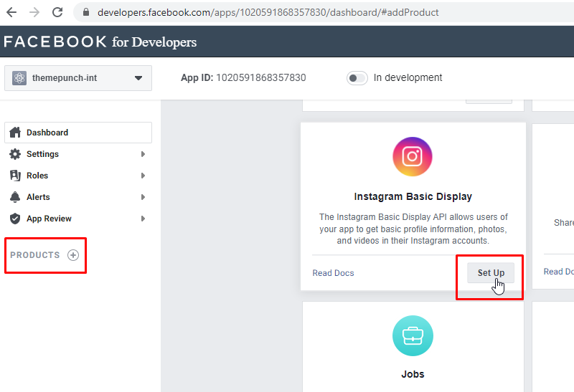Click Set Up for Instagram Basic Display
Screen dimensions: 574x392
[x=491, y=273]
